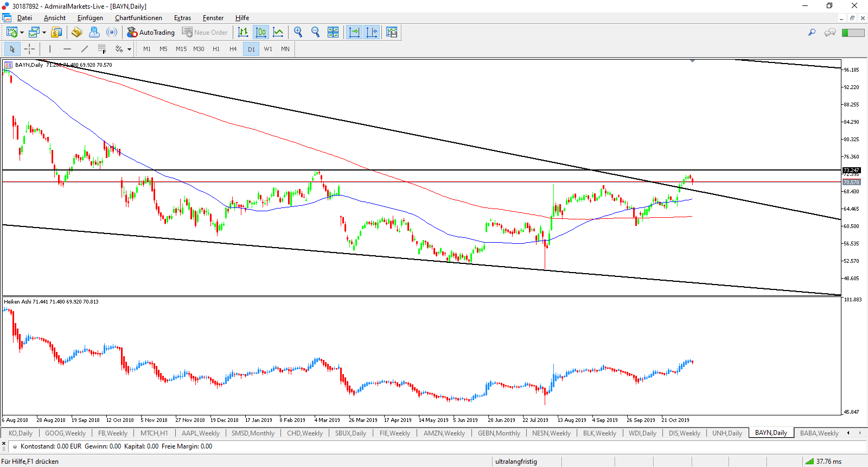Viewport: 868px width, 467px height.
Task: Tile chart windows icon
Action: (x=333, y=33)
